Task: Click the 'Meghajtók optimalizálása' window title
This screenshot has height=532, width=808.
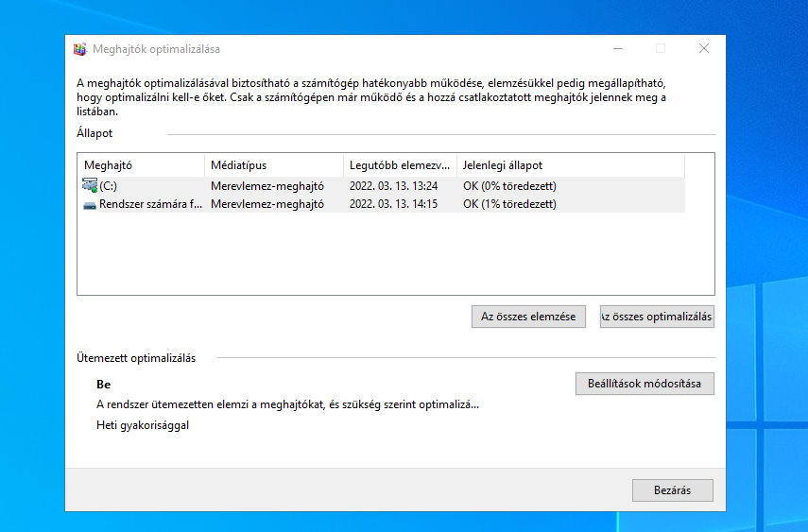Action: 156,49
